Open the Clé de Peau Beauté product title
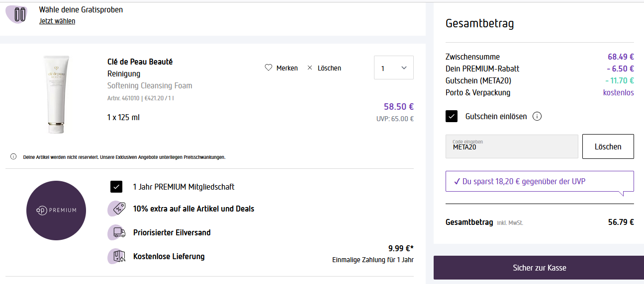This screenshot has width=644, height=284. click(140, 62)
